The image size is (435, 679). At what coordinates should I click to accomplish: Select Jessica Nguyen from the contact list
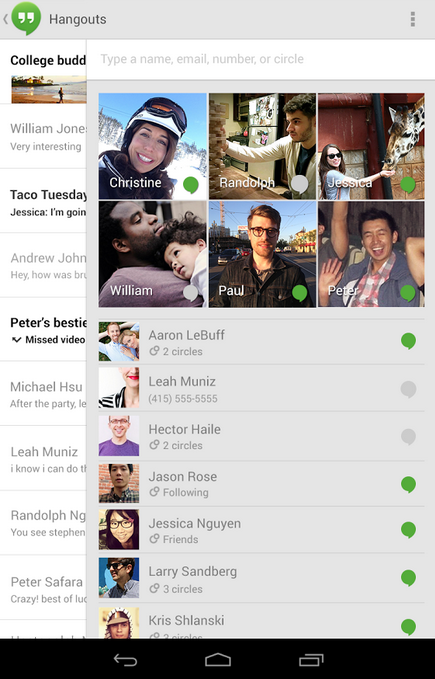pyautogui.click(x=261, y=530)
